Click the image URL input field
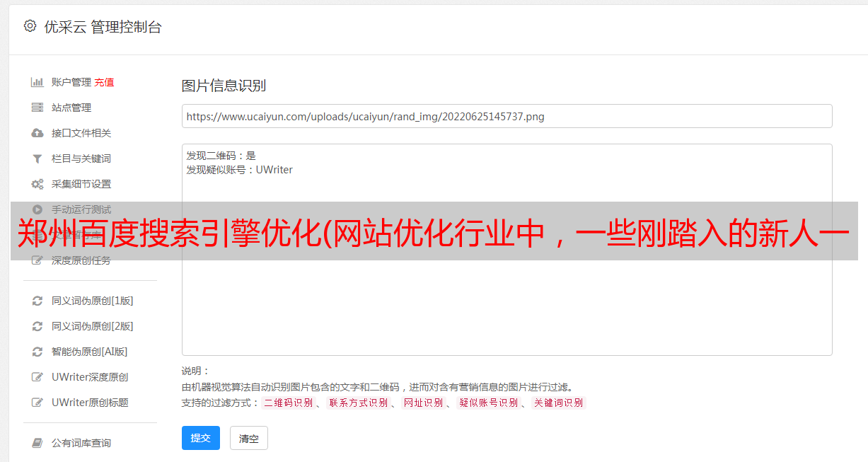Screen dimensions: 868x462 pos(507,116)
